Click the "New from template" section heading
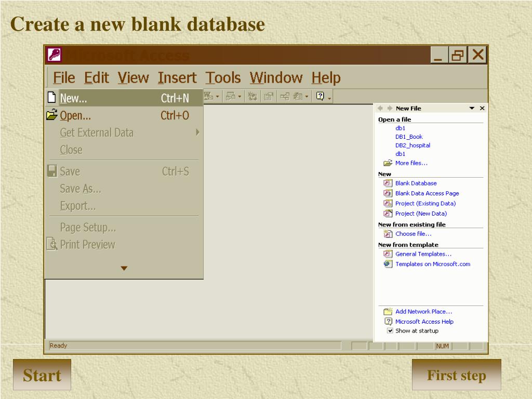 (408, 245)
